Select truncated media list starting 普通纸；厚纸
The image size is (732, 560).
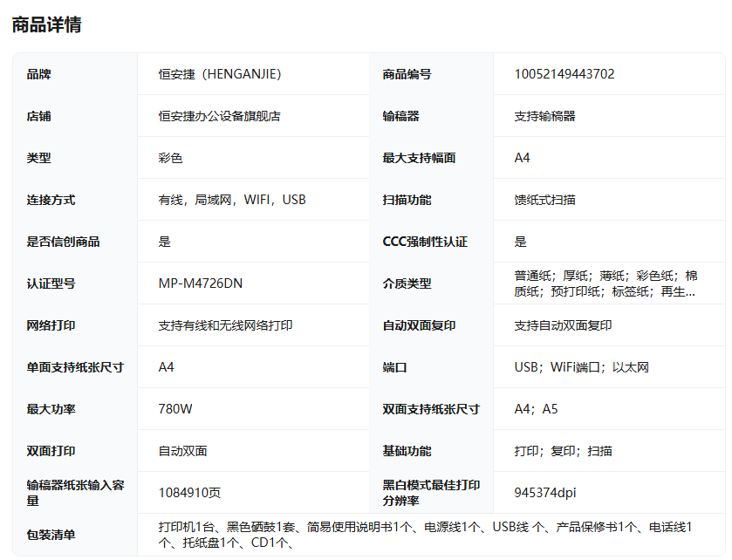click(605, 283)
